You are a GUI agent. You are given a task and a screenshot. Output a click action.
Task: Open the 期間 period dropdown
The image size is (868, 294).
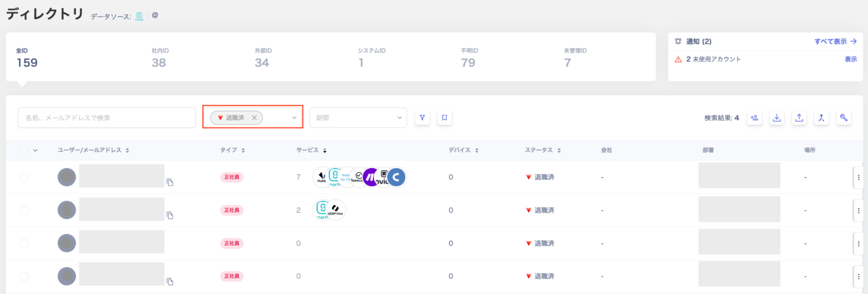(358, 118)
